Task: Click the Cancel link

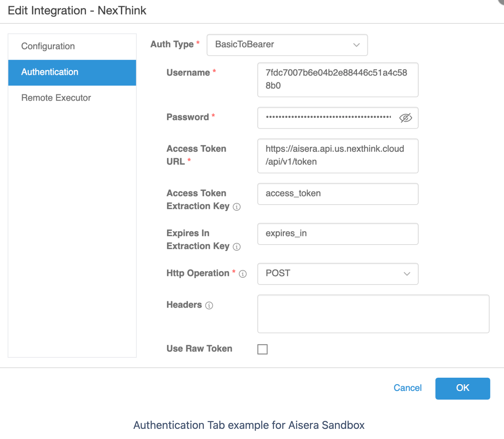Action: (x=407, y=388)
